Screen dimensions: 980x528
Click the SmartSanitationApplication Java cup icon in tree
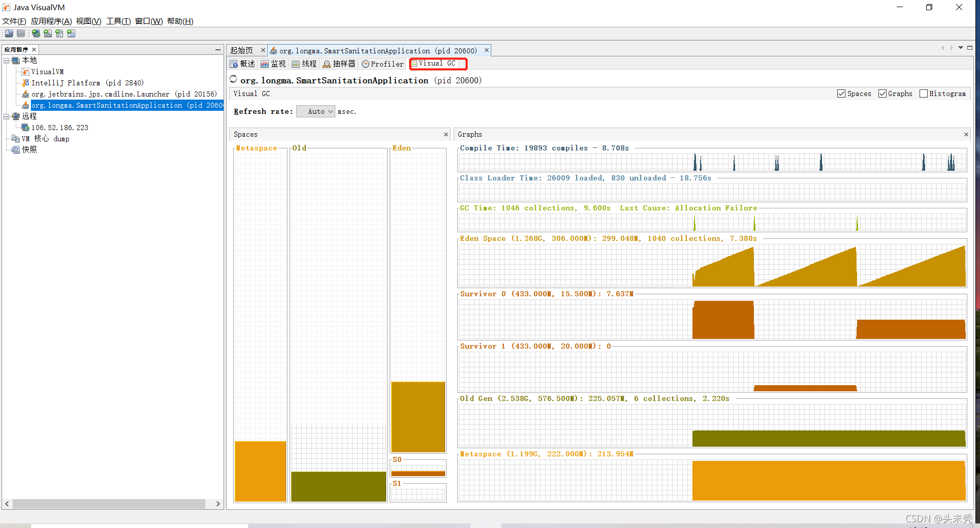(25, 105)
